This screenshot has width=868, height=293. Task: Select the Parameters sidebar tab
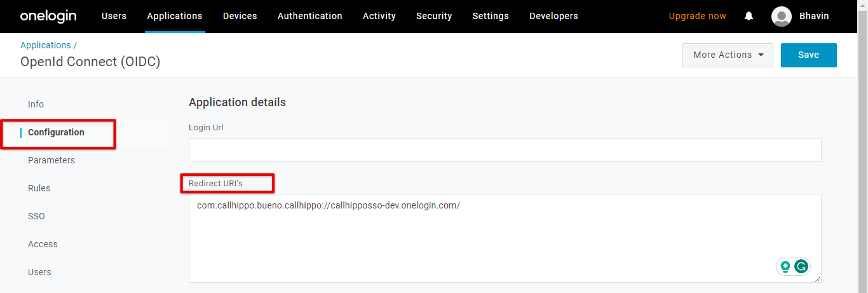click(51, 160)
